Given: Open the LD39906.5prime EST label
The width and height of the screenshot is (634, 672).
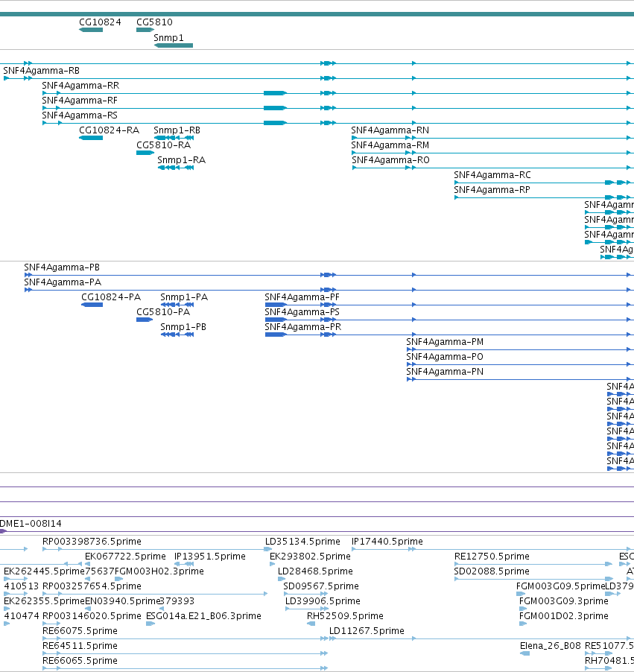Looking at the screenshot, I should tap(323, 601).
